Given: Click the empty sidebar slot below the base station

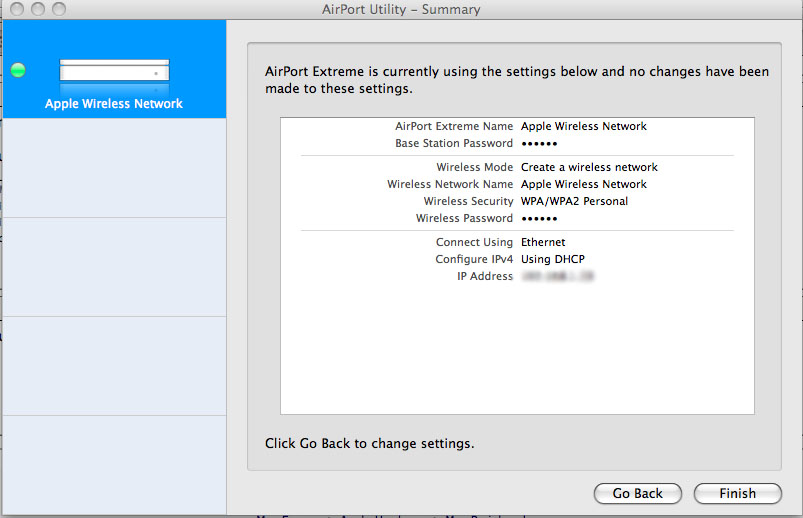Looking at the screenshot, I should [114, 168].
